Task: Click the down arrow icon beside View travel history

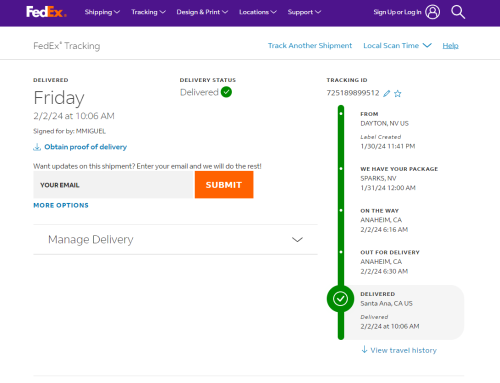Action: [364, 350]
